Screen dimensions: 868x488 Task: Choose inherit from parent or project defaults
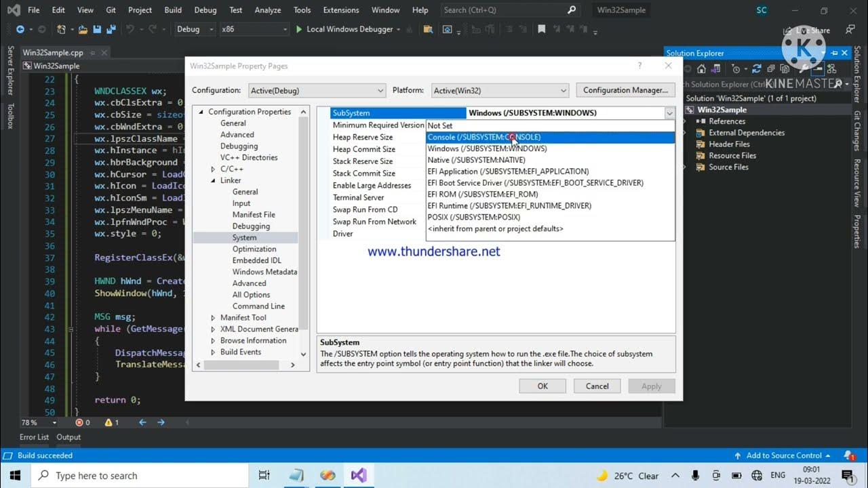click(551, 228)
